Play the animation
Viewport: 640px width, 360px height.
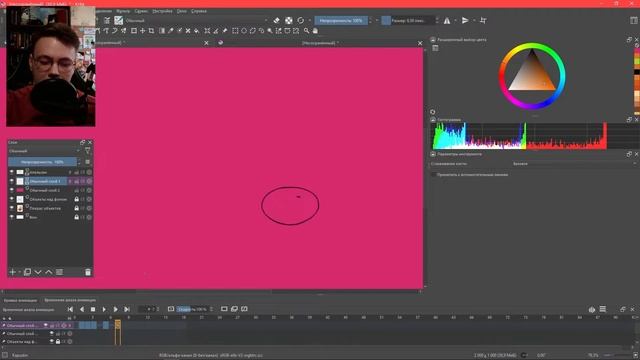coord(104,309)
